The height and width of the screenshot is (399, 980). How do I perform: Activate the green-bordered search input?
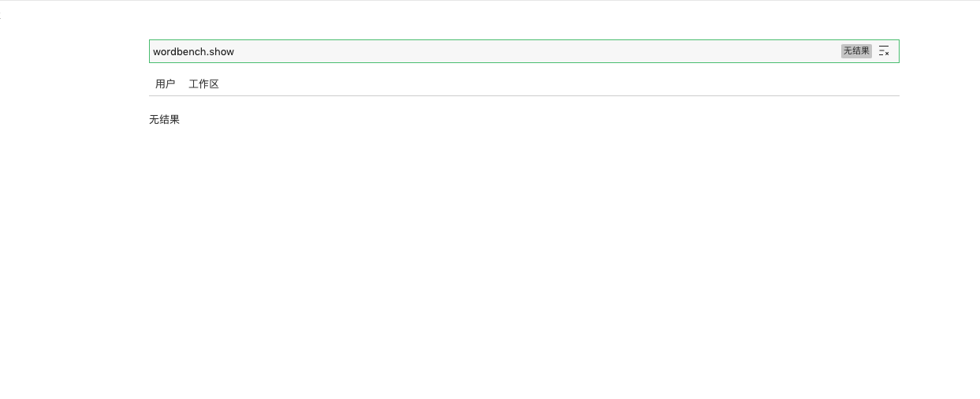524,51
